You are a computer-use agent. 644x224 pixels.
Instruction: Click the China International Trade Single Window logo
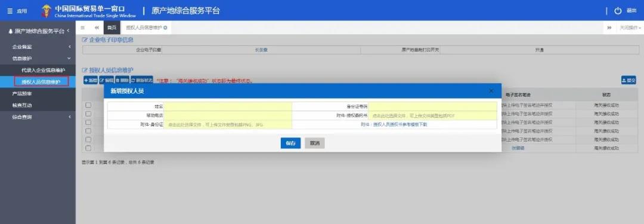coord(89,11)
